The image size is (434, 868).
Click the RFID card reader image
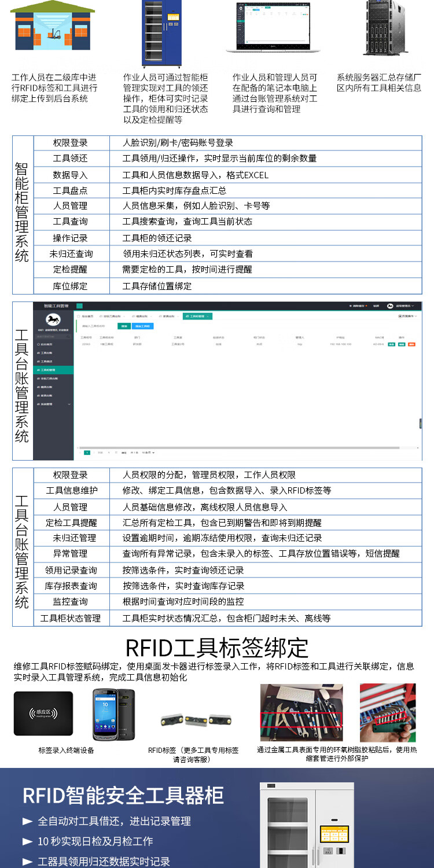43,713
